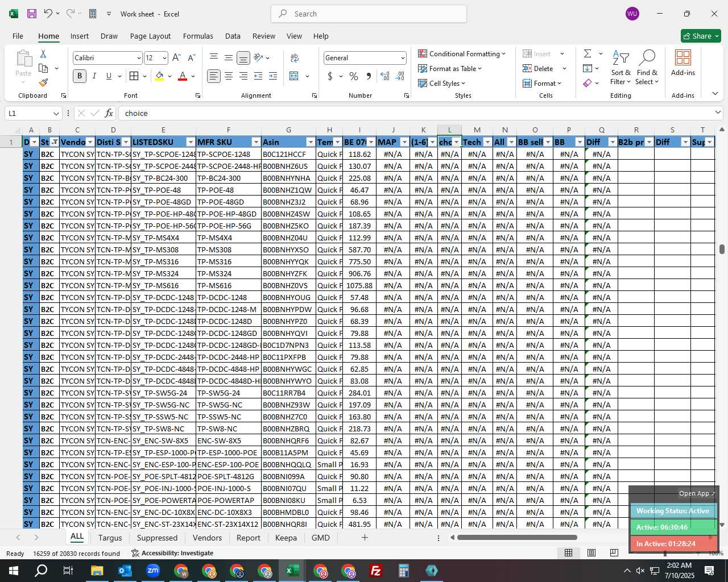Apply Percent Style format
Viewport: 728px width, 582px height.
click(354, 76)
